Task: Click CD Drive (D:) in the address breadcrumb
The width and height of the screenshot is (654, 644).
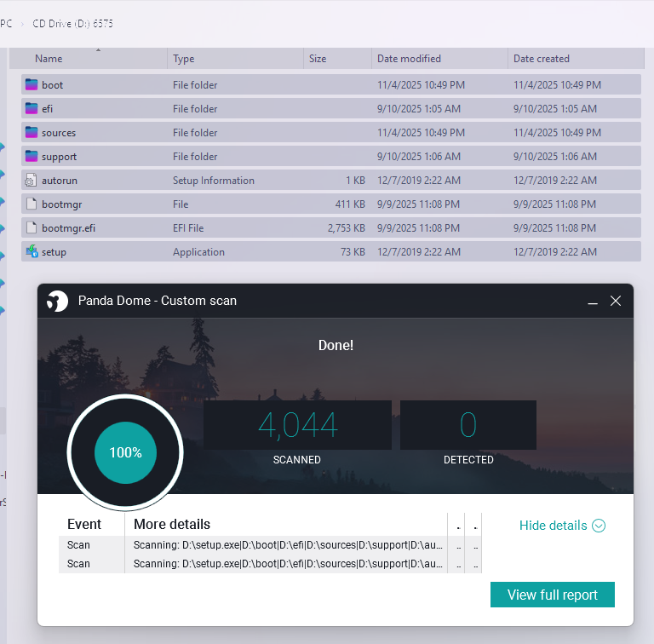Action: tap(72, 23)
